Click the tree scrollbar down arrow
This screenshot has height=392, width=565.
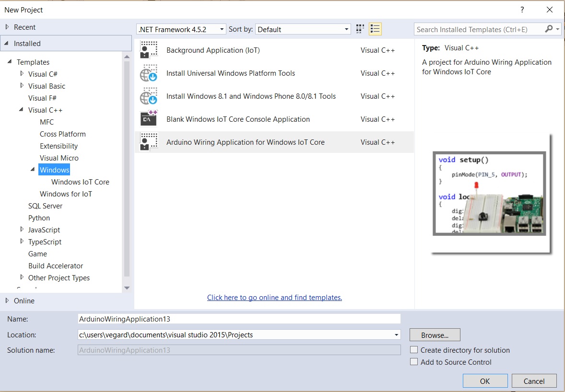127,288
